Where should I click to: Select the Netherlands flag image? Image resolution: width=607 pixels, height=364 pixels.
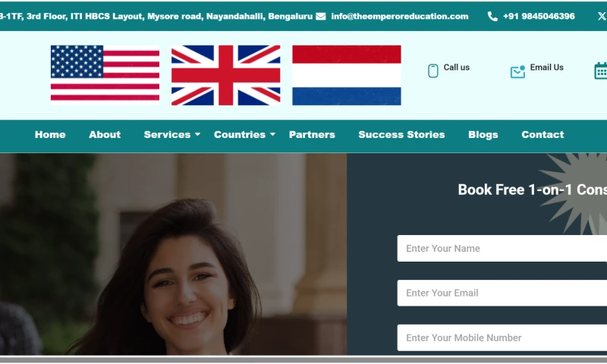pos(347,75)
